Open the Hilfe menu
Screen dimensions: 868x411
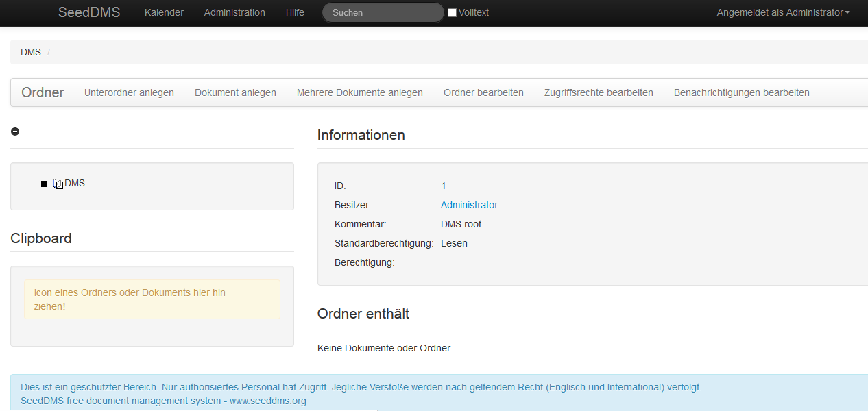point(295,12)
